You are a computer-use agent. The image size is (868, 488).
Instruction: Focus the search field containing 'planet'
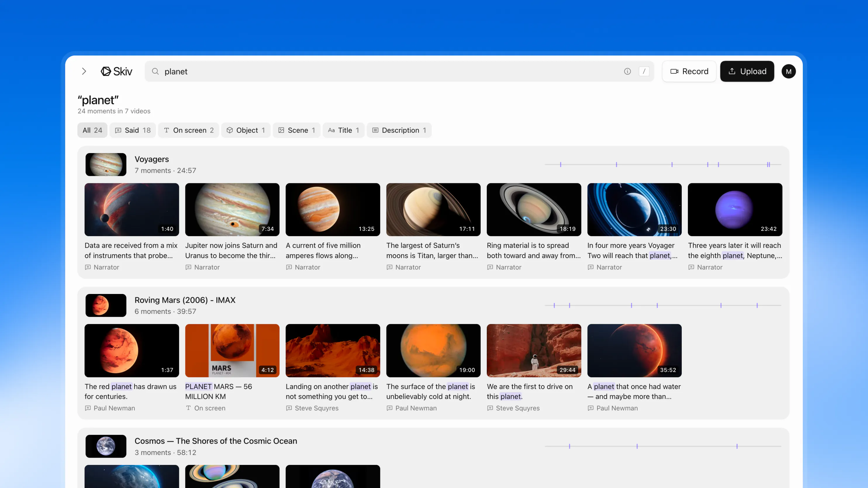click(x=399, y=71)
